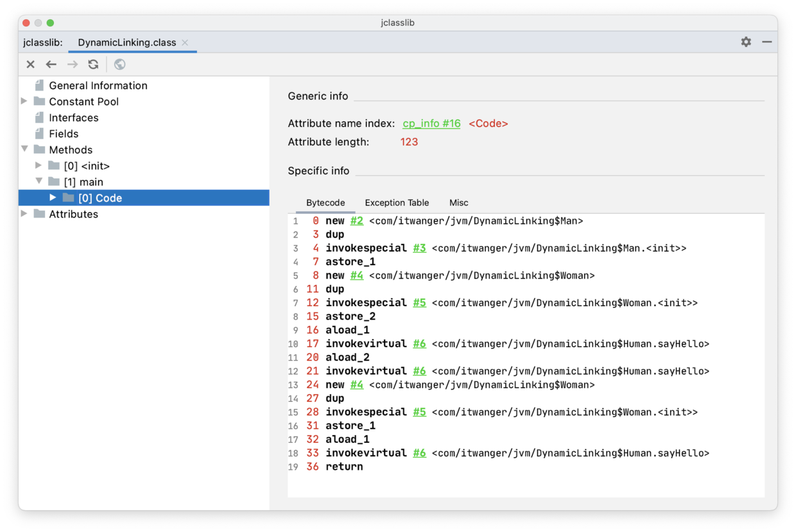
Task: Open the globe web browser icon
Action: (119, 64)
